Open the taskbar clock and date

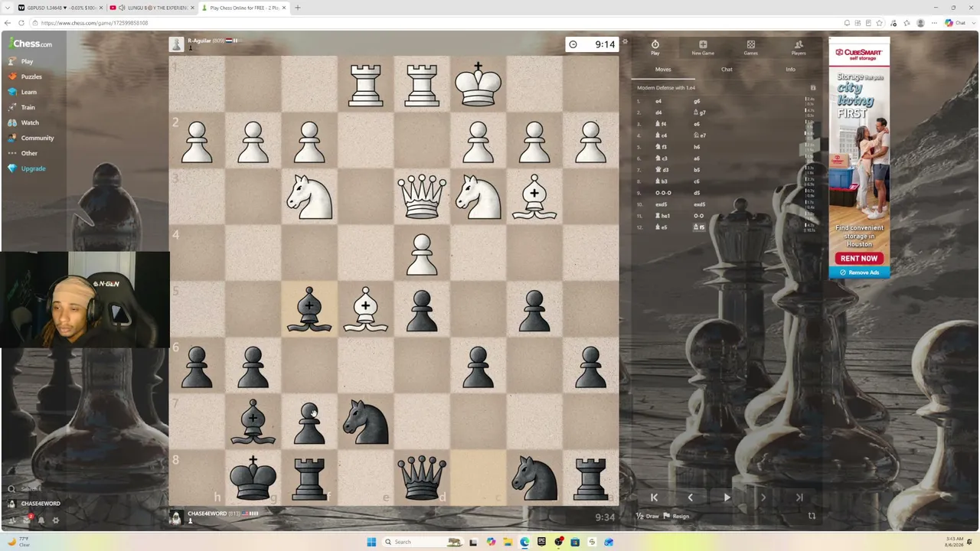[954, 542]
